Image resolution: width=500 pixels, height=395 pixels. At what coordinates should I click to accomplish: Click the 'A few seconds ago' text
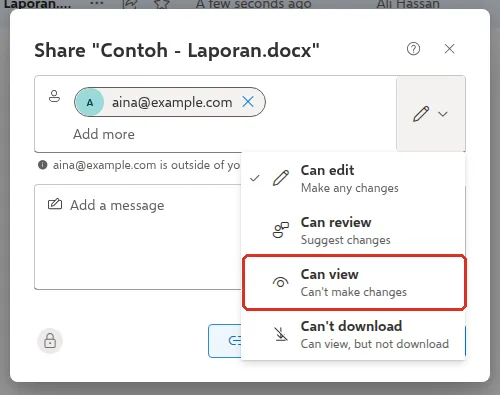[253, 4]
